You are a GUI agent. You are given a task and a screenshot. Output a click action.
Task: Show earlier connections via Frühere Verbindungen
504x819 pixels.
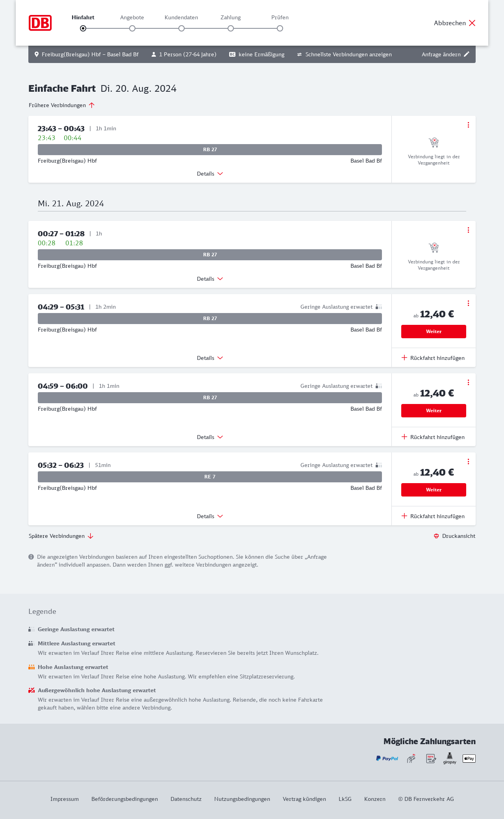pos(62,105)
